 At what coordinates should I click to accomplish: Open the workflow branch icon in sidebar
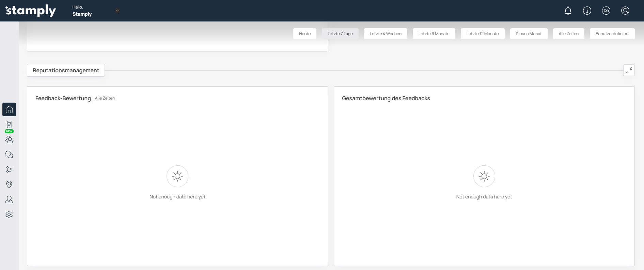(x=9, y=169)
